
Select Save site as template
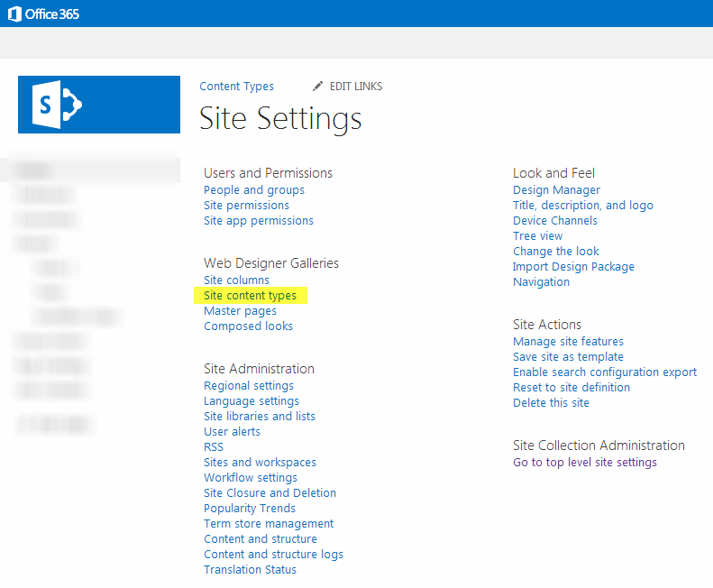pyautogui.click(x=568, y=357)
